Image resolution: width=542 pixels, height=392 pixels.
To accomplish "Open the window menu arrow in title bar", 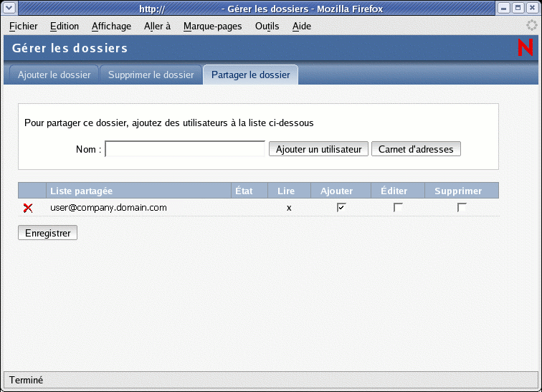I will (x=9, y=8).
